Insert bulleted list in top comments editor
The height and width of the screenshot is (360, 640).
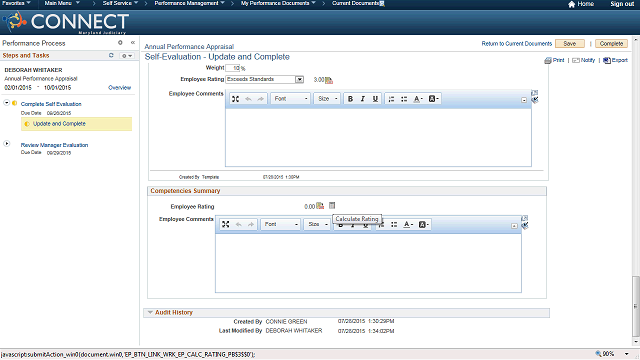[x=404, y=99]
